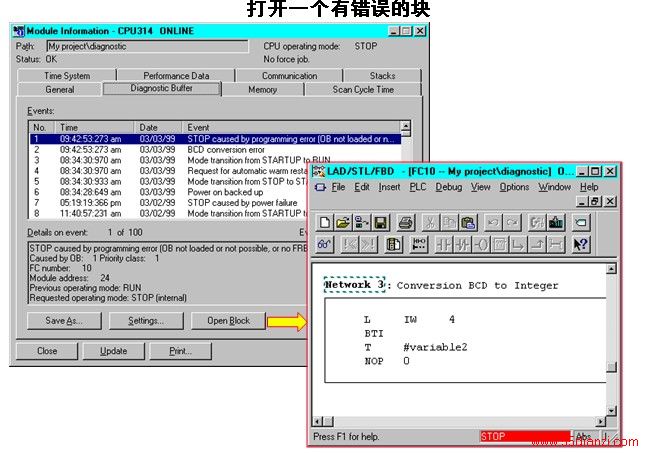The width and height of the screenshot is (645, 454).
Task: Click the program elements catalog icon
Action: (394, 245)
